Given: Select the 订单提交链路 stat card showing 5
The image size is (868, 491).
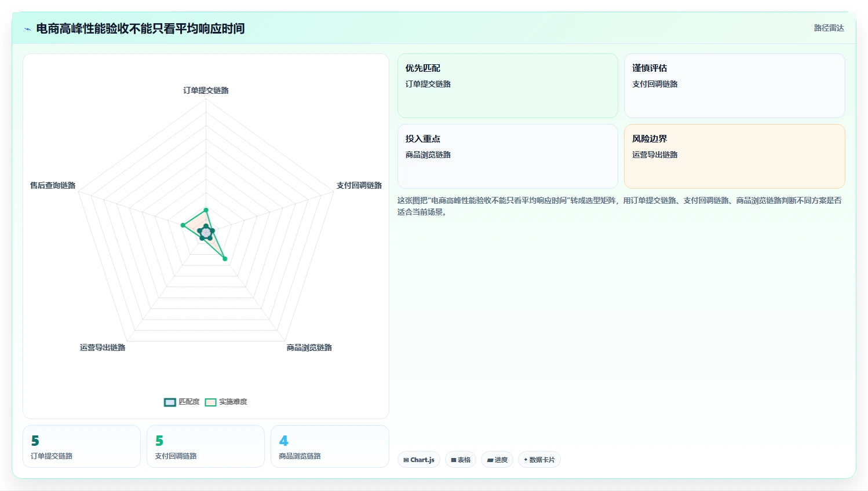Looking at the screenshot, I should [x=82, y=446].
